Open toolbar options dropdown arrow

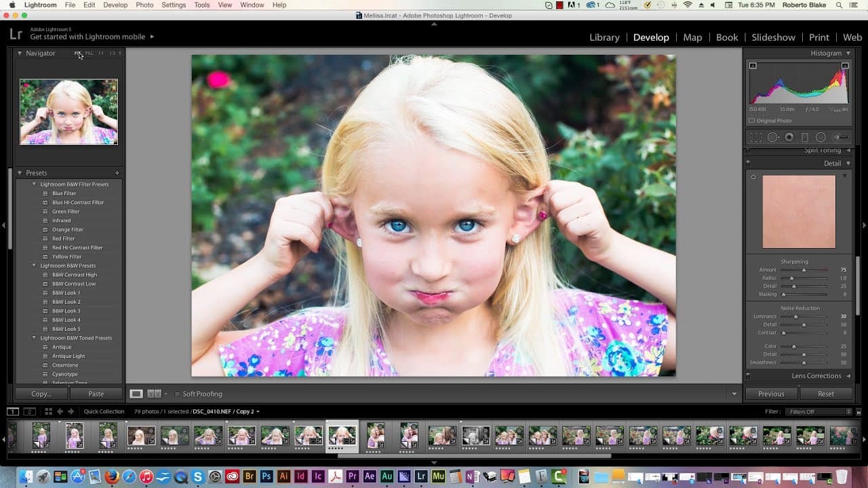point(734,394)
